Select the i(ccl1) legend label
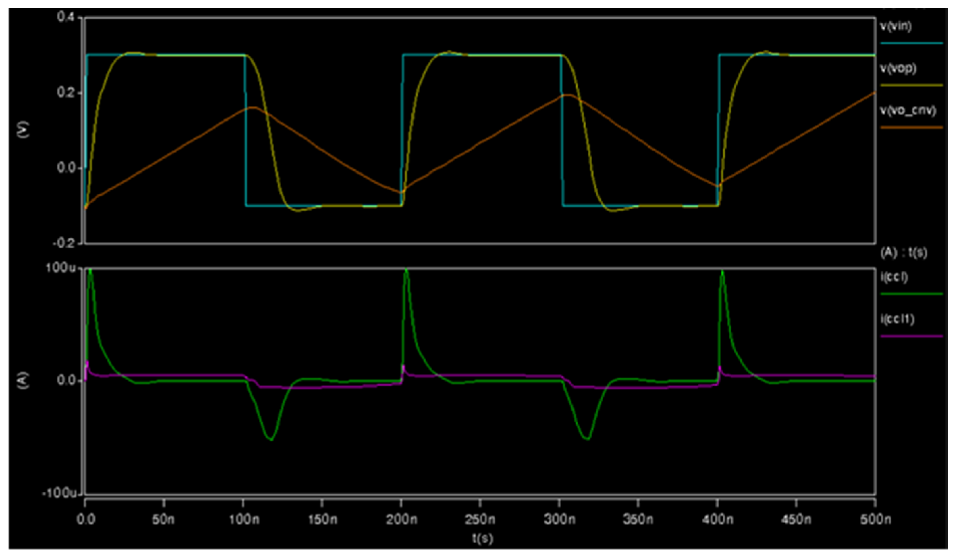The height and width of the screenshot is (560, 959). 897,319
